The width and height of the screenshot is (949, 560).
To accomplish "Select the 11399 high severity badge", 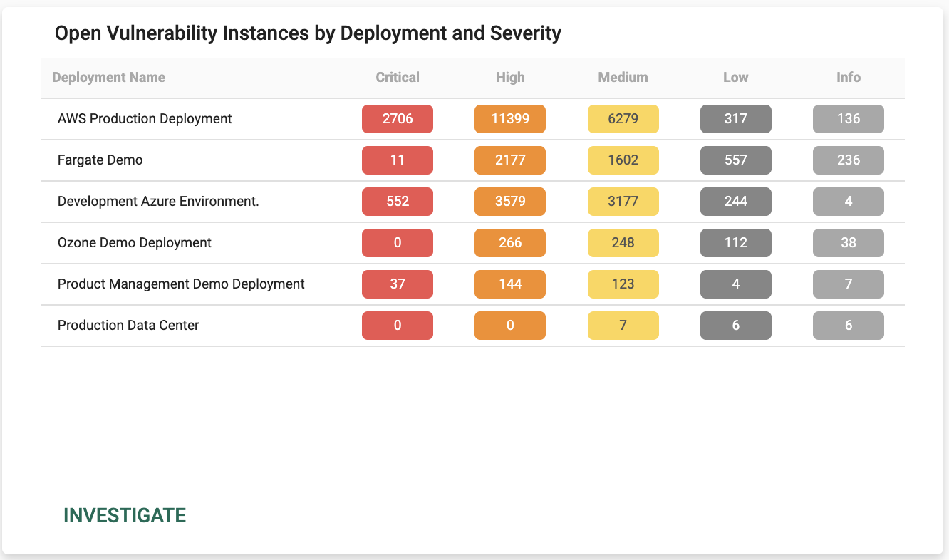I will pyautogui.click(x=510, y=119).
